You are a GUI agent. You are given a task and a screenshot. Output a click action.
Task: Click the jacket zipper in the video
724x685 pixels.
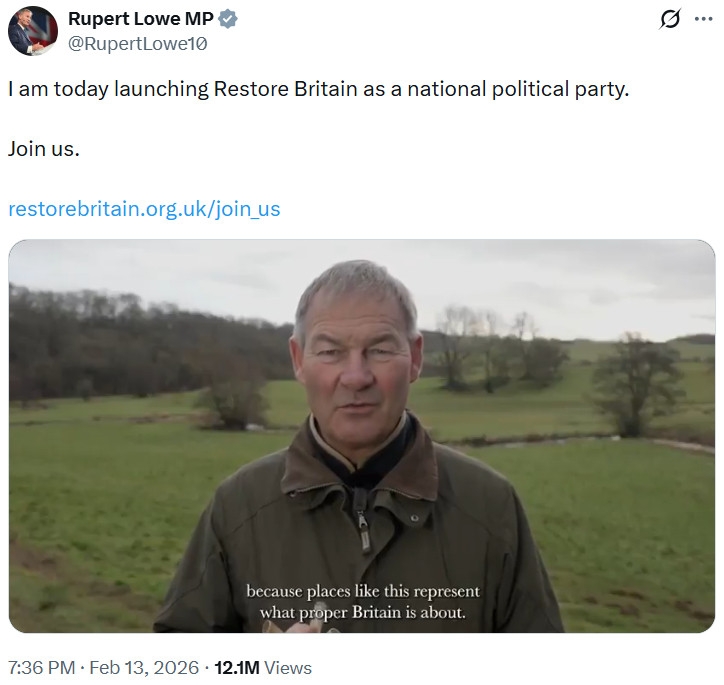coord(364,532)
